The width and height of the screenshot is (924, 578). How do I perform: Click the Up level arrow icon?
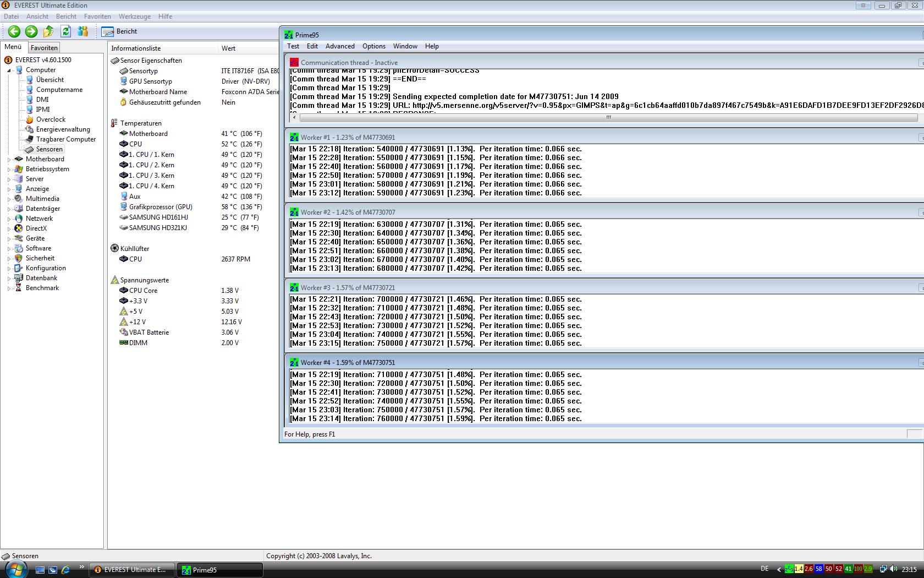[48, 31]
